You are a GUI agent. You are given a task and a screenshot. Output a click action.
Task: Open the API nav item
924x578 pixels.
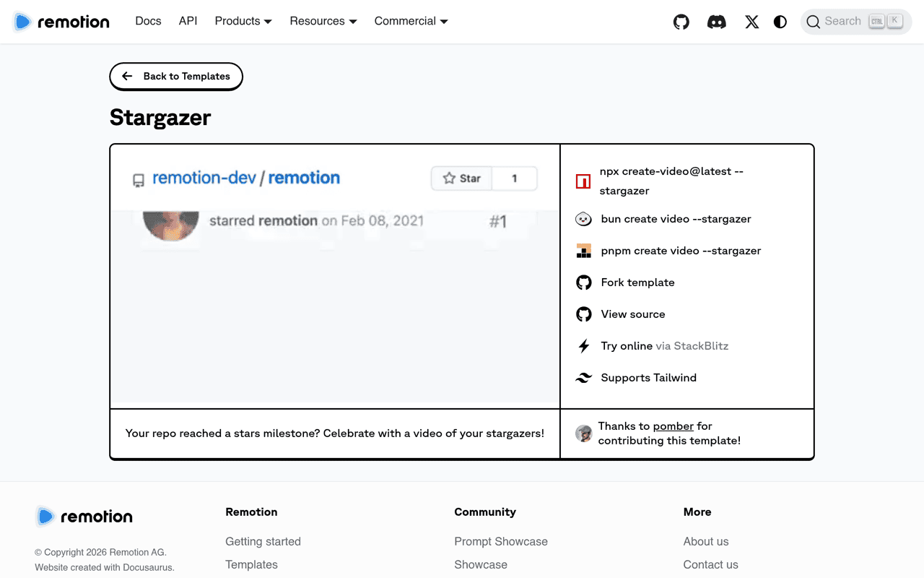click(x=188, y=21)
